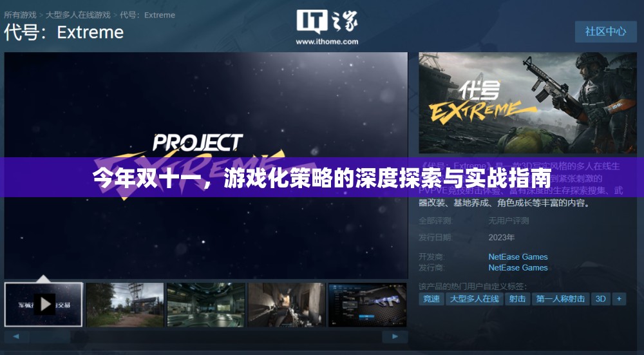644x355 pixels.
Task: Play the trailer thumbnail with play icon
Action: [x=44, y=305]
